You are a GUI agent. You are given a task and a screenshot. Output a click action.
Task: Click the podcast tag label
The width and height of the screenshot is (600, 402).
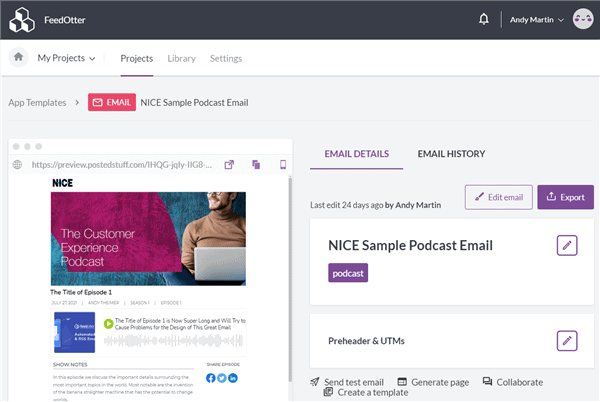[348, 273]
